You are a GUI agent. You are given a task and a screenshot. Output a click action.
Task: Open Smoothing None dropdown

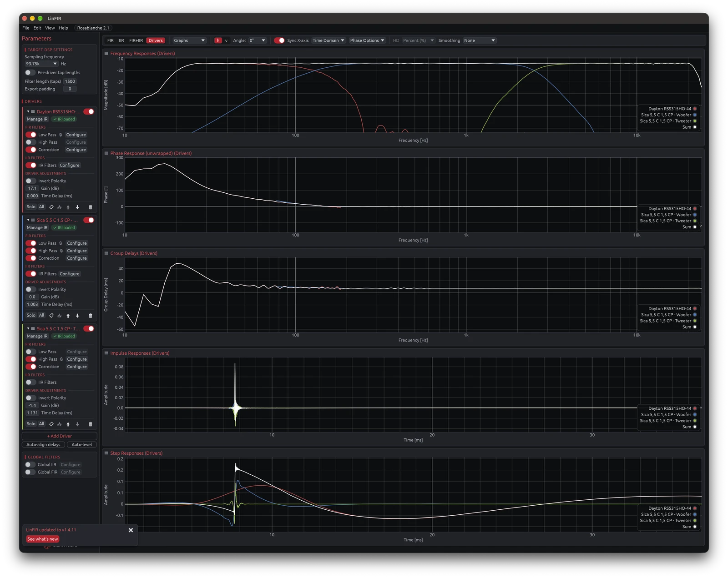480,40
